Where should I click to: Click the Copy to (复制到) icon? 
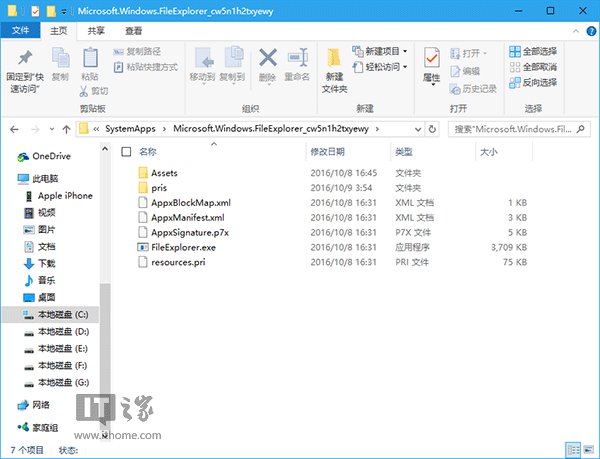233,57
